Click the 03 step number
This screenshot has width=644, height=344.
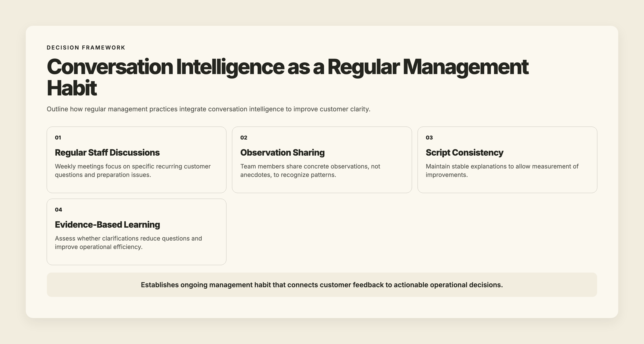pyautogui.click(x=429, y=137)
